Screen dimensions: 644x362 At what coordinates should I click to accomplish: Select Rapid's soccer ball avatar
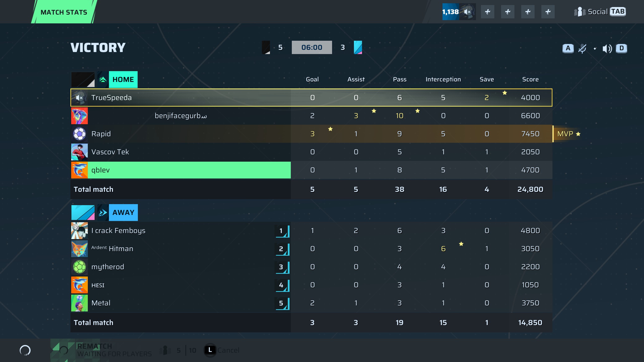tap(79, 134)
